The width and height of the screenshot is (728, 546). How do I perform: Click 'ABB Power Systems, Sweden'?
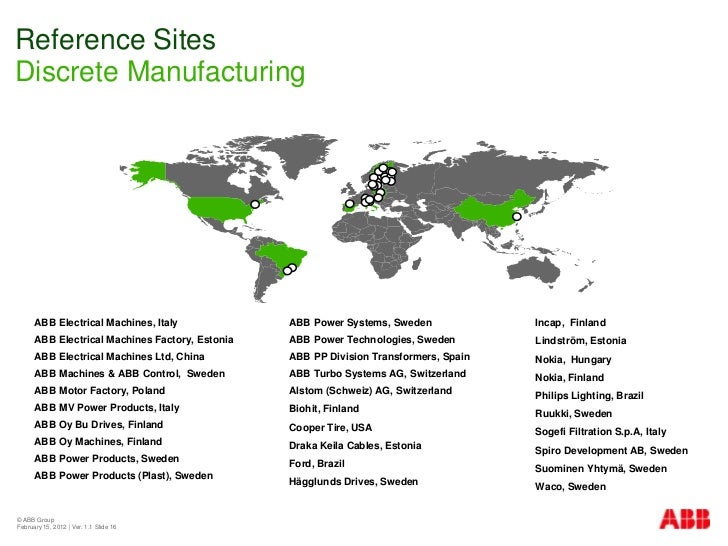tap(360, 323)
